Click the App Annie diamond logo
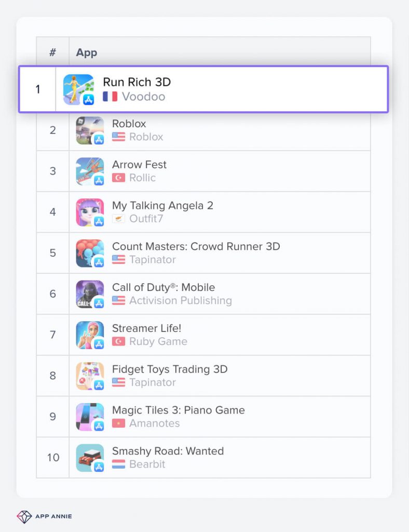The image size is (409, 532). point(24,516)
